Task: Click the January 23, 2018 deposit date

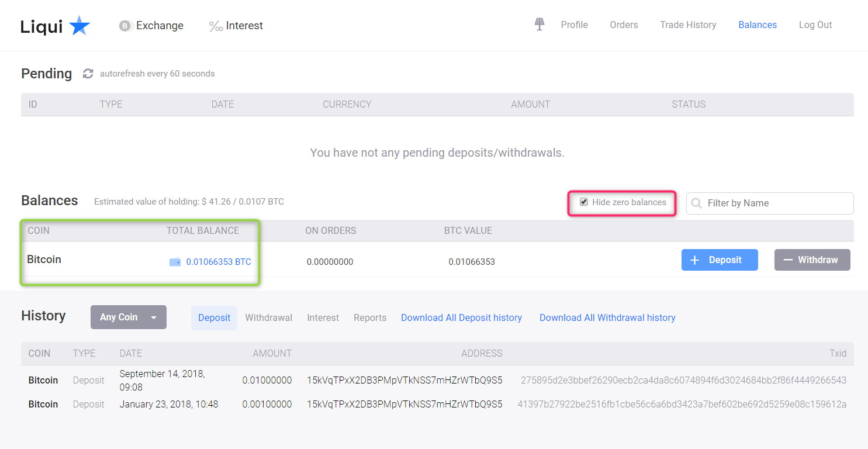Action: click(x=169, y=404)
